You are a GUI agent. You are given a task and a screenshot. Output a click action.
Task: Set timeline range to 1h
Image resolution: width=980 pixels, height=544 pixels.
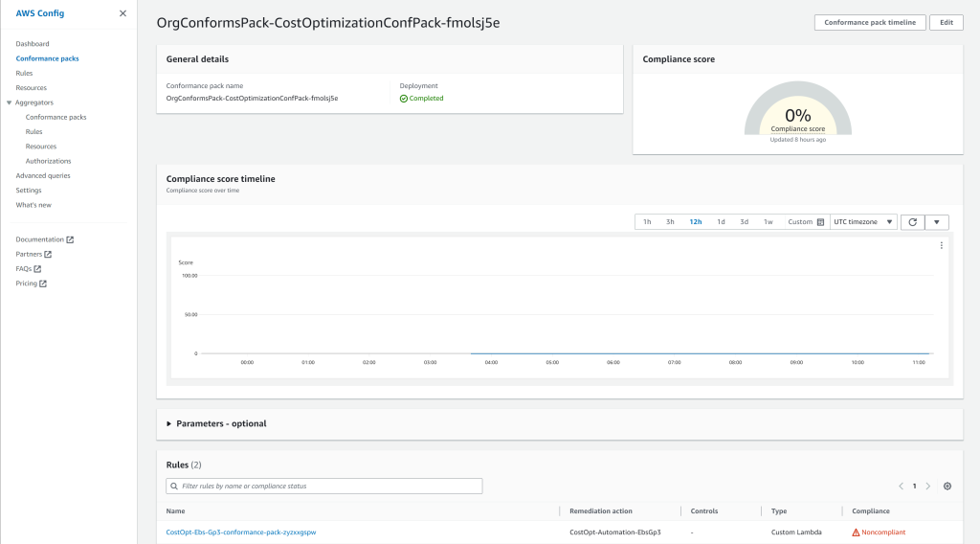tap(648, 222)
